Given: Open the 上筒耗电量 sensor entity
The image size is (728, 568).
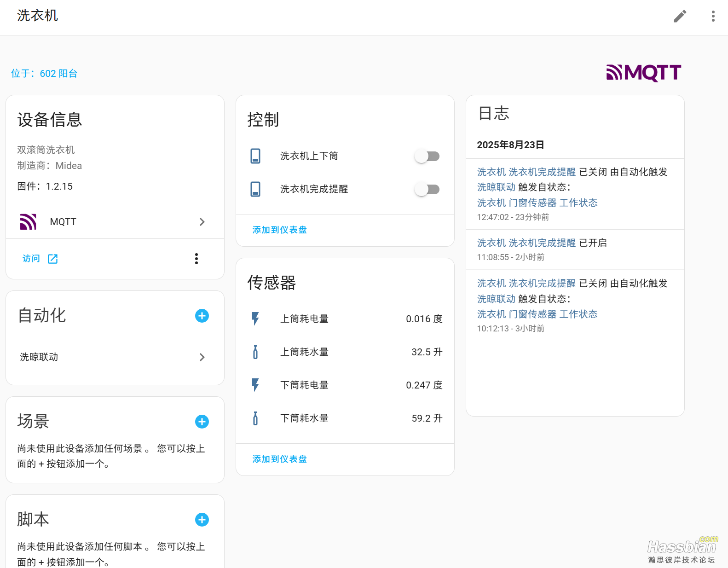Looking at the screenshot, I should click(345, 319).
